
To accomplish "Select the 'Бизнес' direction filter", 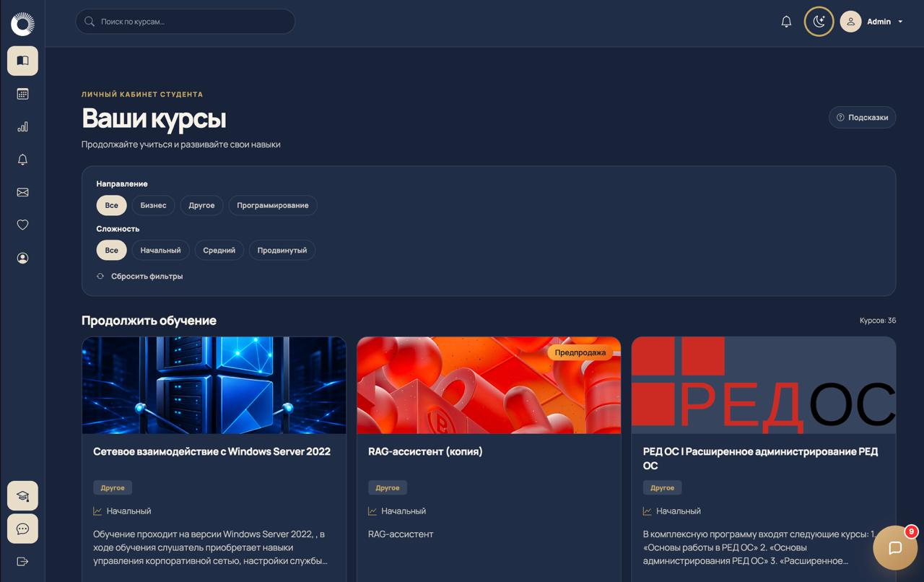I will (153, 205).
